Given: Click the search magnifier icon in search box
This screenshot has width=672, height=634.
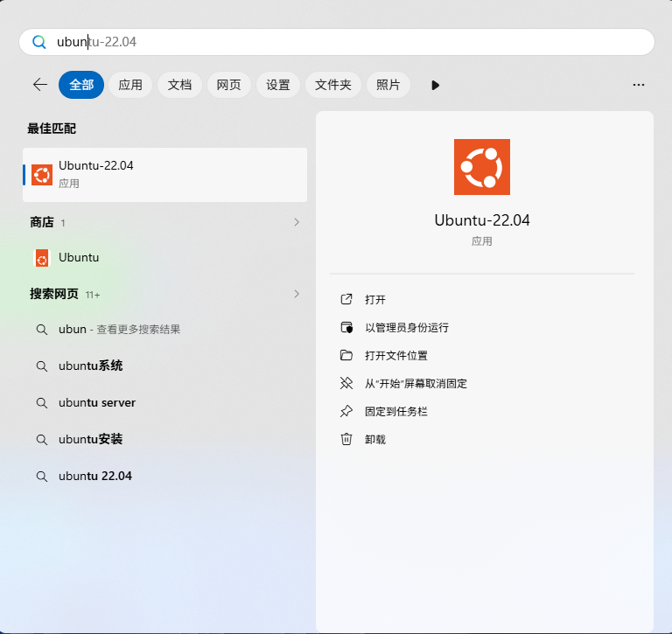Looking at the screenshot, I should (39, 42).
